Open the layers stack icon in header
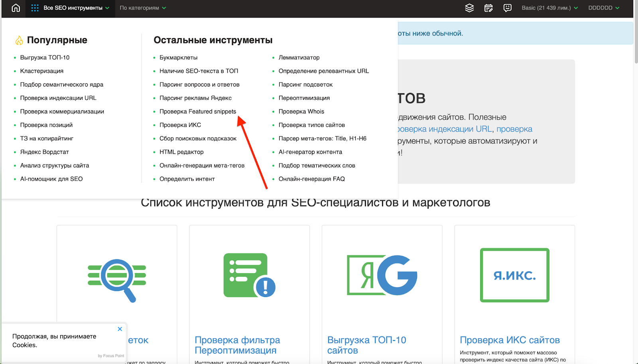 coord(469,8)
